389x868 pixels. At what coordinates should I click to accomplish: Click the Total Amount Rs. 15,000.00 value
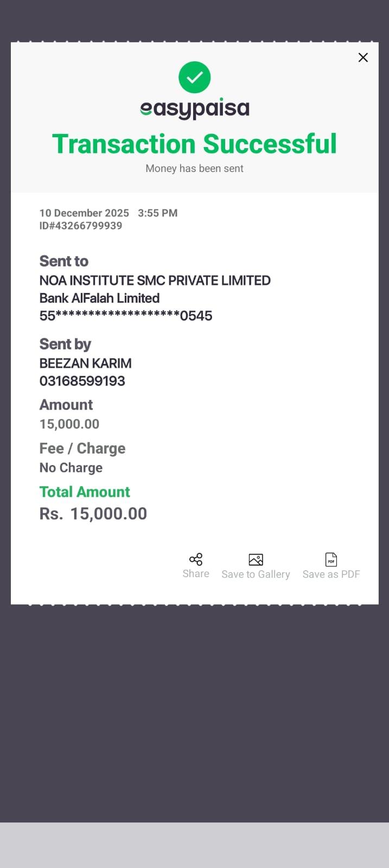click(x=93, y=514)
